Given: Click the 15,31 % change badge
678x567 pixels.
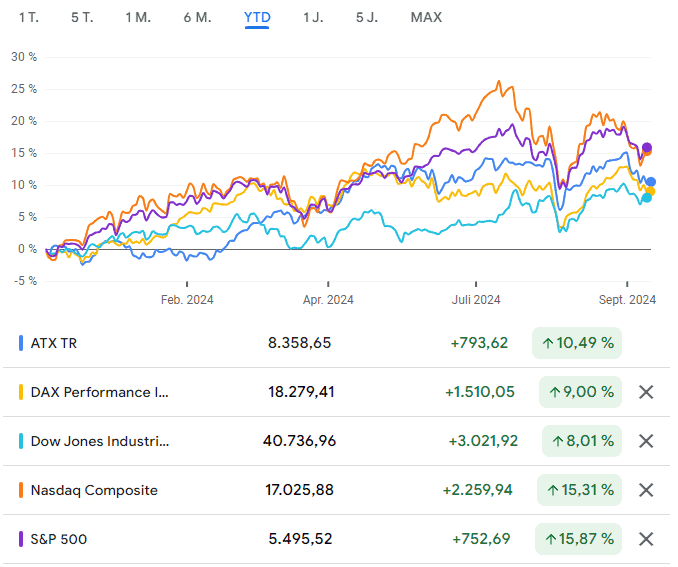Looking at the screenshot, I should [579, 490].
